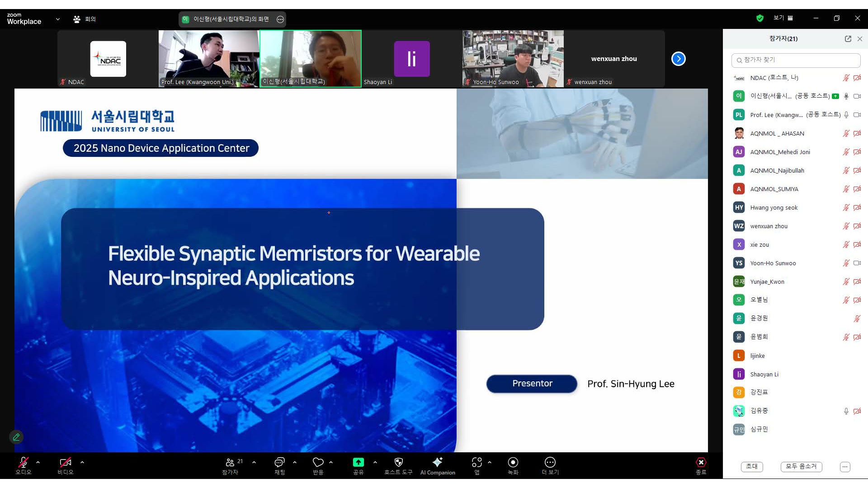Expand apps options caret

pyautogui.click(x=490, y=462)
